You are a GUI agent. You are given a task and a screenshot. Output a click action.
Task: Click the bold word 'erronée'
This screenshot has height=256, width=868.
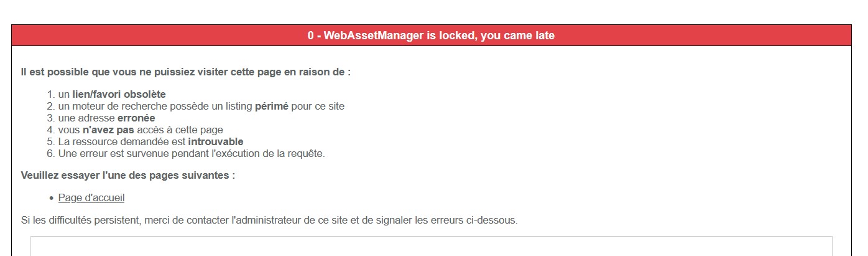click(136, 118)
